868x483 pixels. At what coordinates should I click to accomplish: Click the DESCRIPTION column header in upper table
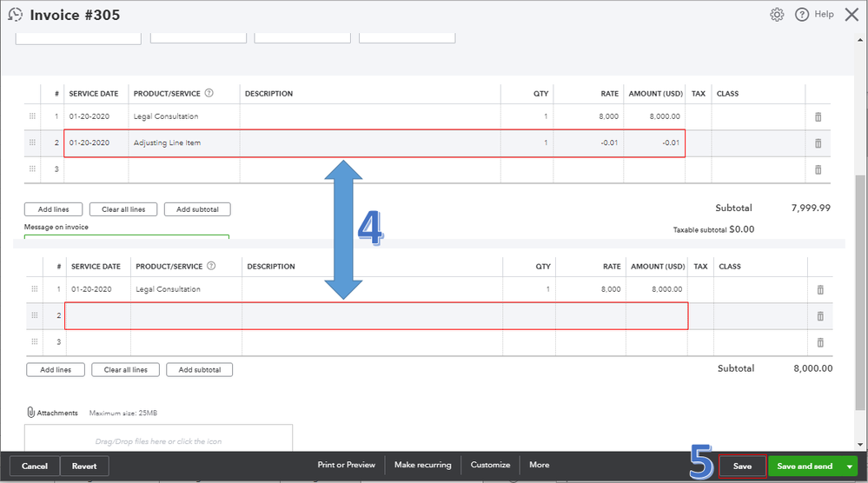[x=268, y=94]
